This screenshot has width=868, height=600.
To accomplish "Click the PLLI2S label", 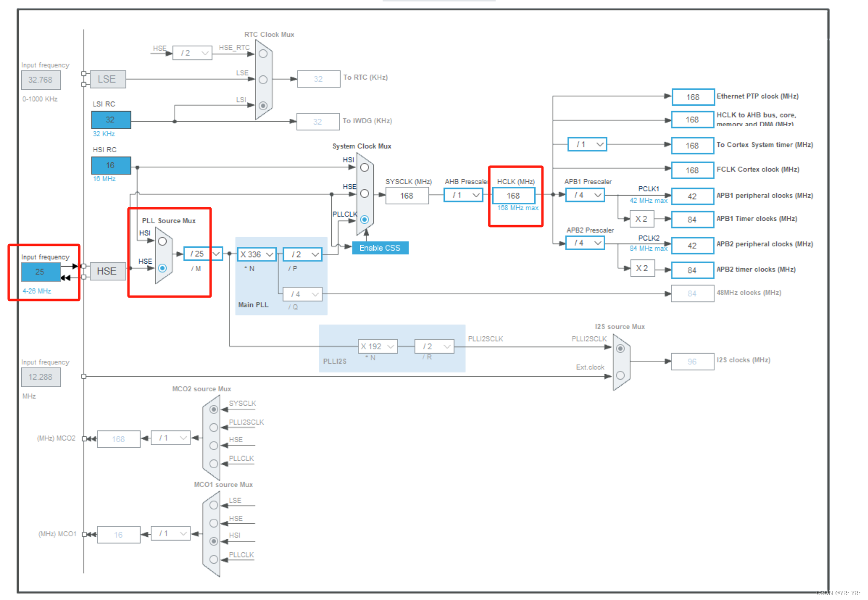I will [x=335, y=361].
